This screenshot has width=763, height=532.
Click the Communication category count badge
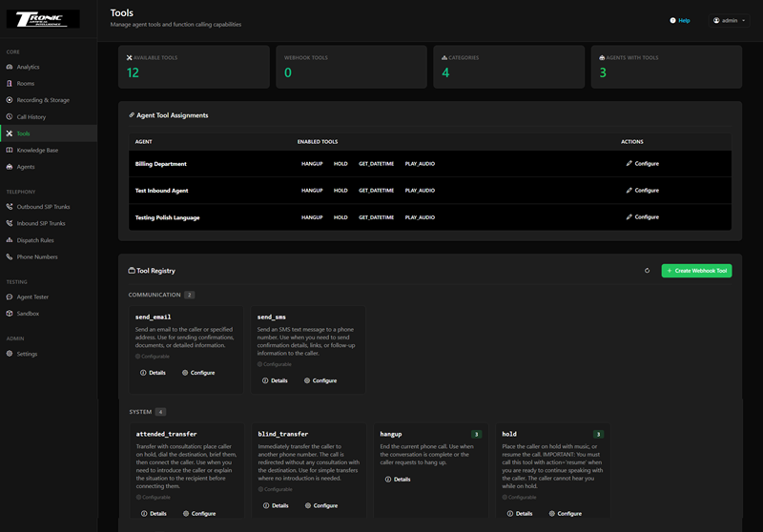pyautogui.click(x=189, y=295)
